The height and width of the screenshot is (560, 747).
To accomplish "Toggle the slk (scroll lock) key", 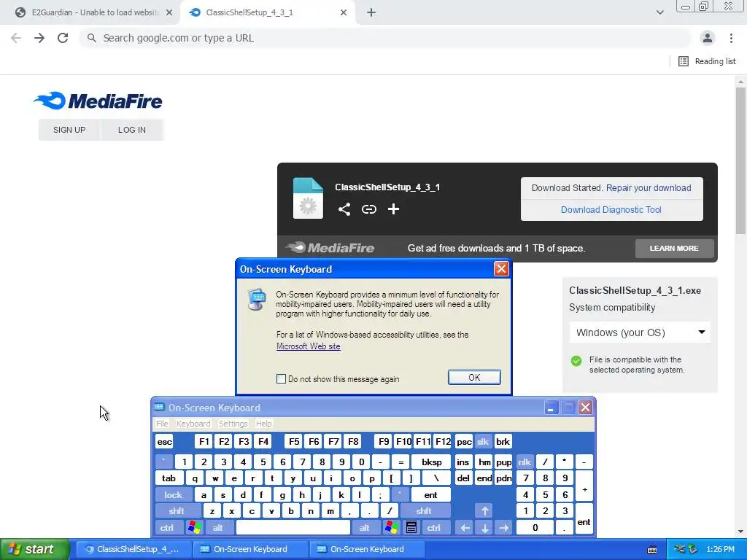I will pyautogui.click(x=483, y=441).
